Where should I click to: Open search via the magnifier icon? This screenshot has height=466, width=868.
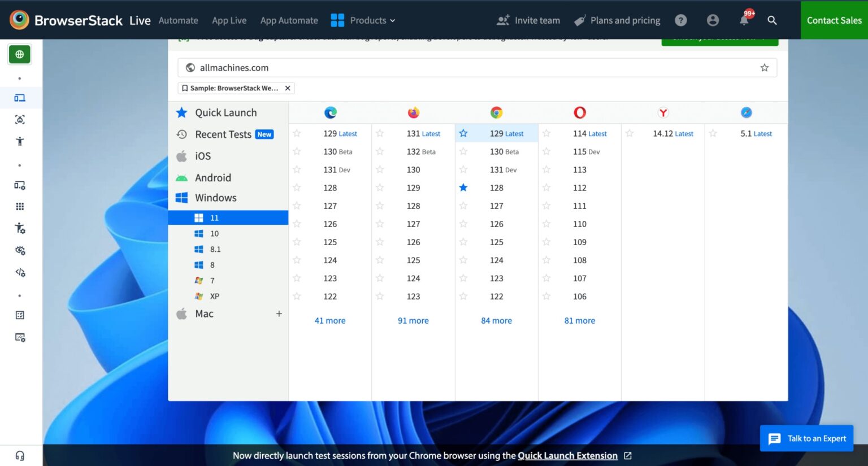tap(772, 20)
